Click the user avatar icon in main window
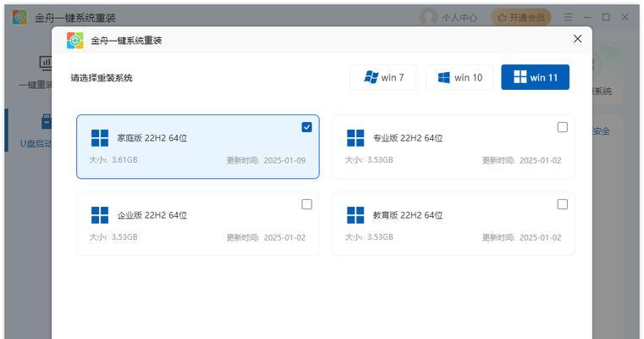Image resolution: width=644 pixels, height=339 pixels. [x=429, y=17]
